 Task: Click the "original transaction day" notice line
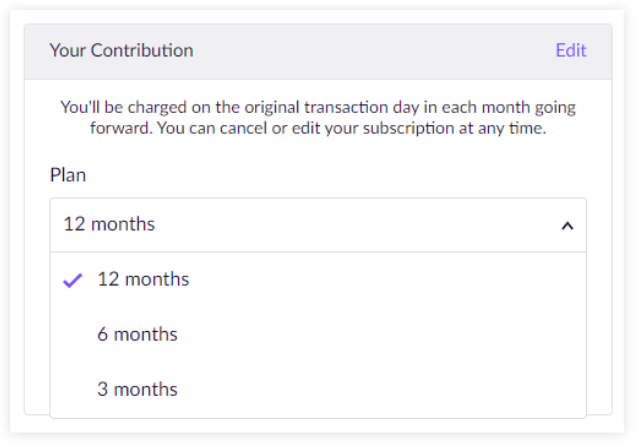click(317, 108)
